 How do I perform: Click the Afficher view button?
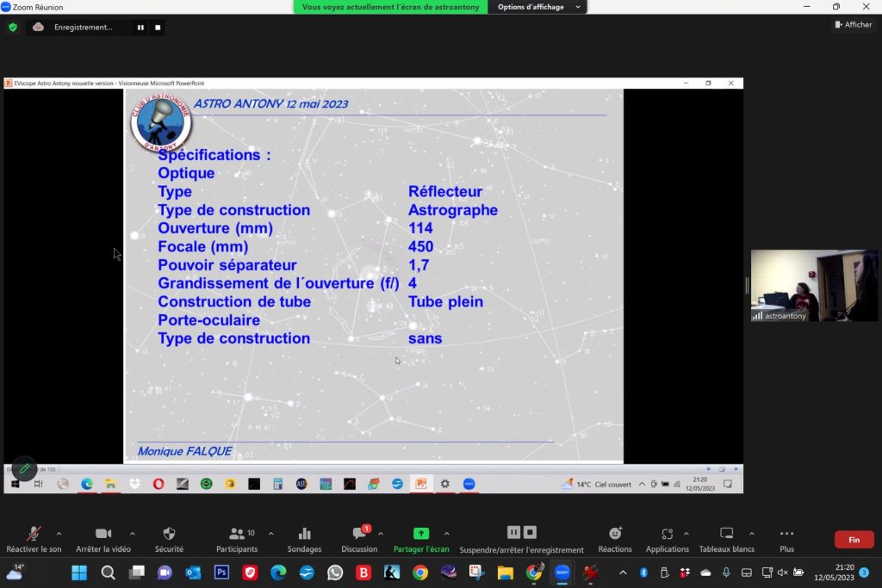coord(854,24)
